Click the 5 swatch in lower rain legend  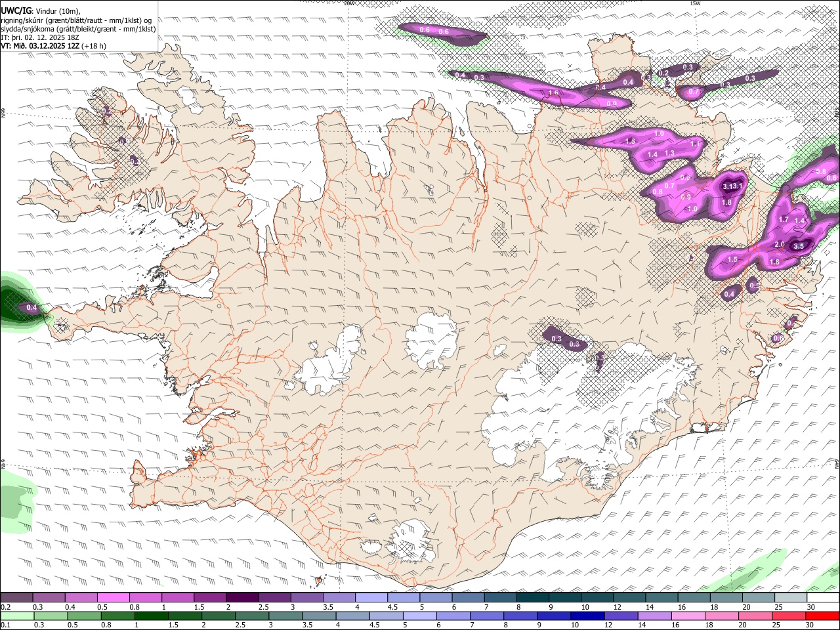click(419, 616)
